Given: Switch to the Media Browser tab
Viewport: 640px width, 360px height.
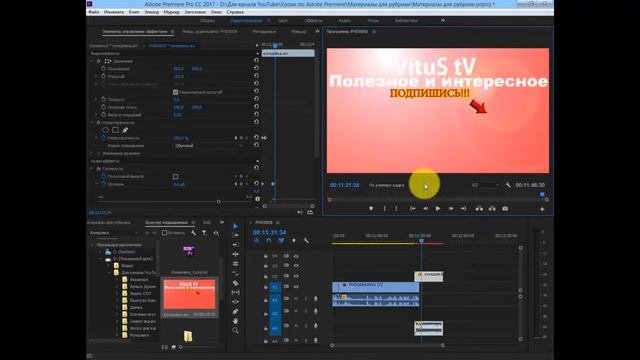Looking at the screenshot, I should pyautogui.click(x=167, y=223).
